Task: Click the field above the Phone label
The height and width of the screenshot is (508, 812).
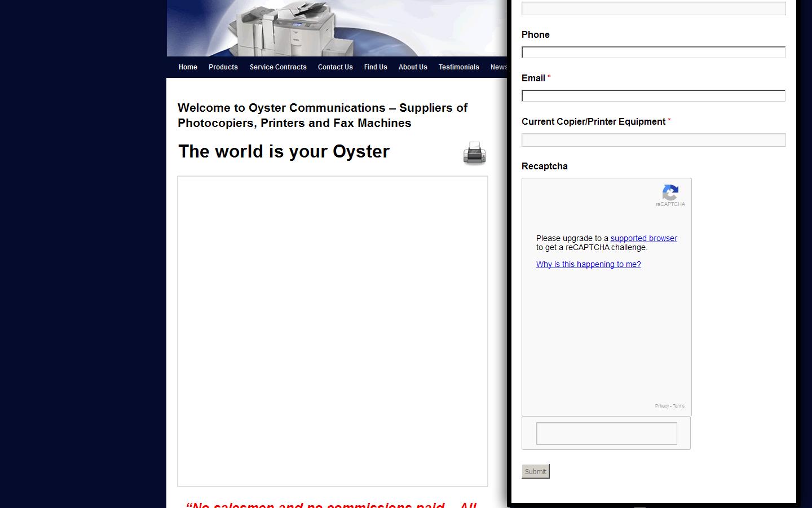Action: [x=654, y=8]
